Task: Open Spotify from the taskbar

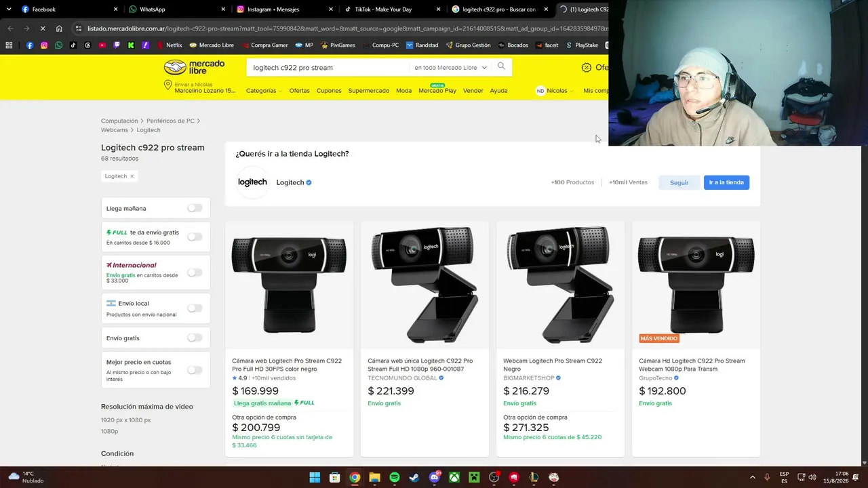Action: pyautogui.click(x=395, y=477)
